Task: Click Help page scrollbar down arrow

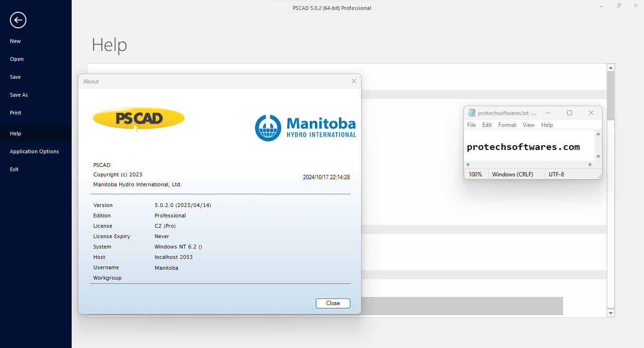Action: click(x=611, y=313)
